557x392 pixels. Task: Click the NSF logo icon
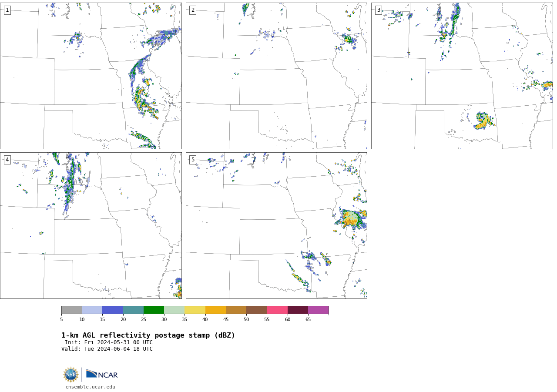[x=71, y=375]
